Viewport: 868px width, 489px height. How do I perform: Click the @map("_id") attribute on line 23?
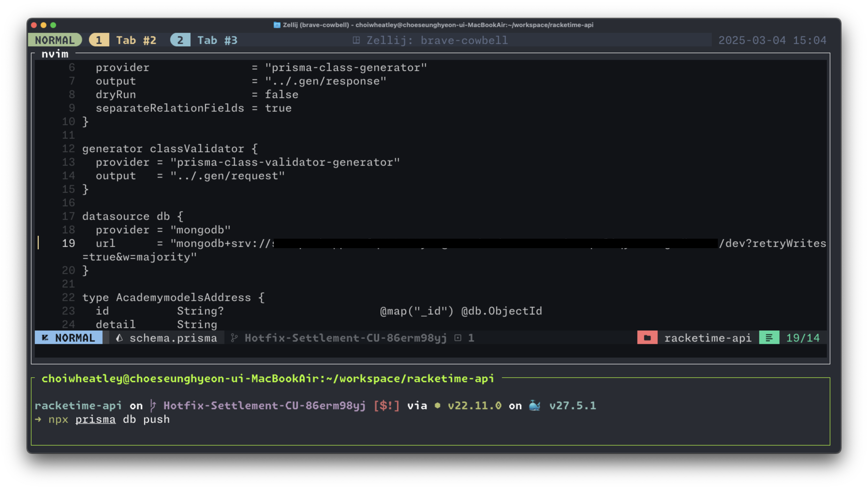(x=417, y=311)
